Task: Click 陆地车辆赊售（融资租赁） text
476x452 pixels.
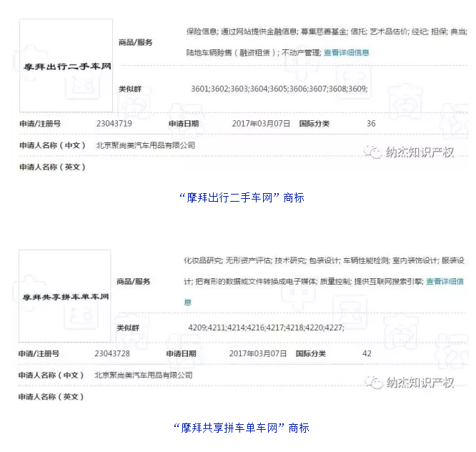Action: point(231,52)
